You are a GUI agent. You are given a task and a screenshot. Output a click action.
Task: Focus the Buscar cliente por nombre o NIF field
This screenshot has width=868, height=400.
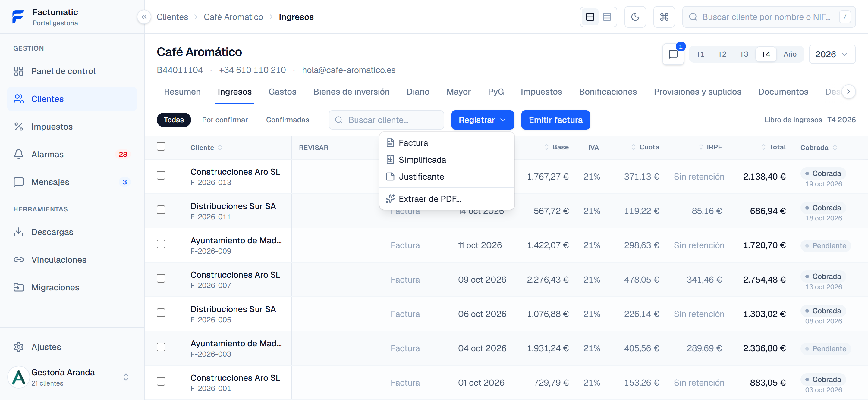click(x=769, y=17)
